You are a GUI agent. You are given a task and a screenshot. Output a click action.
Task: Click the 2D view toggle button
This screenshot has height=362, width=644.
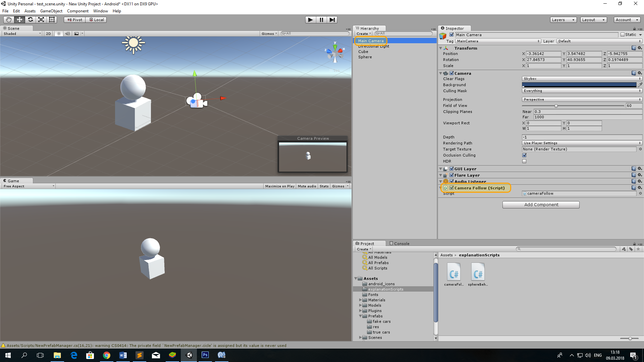48,34
